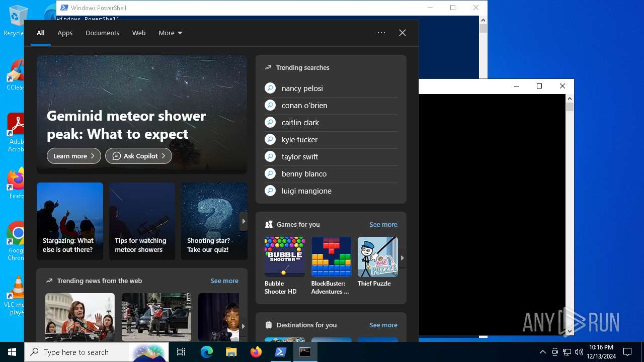Switch to PowerShell taskbar icon

click(280, 352)
